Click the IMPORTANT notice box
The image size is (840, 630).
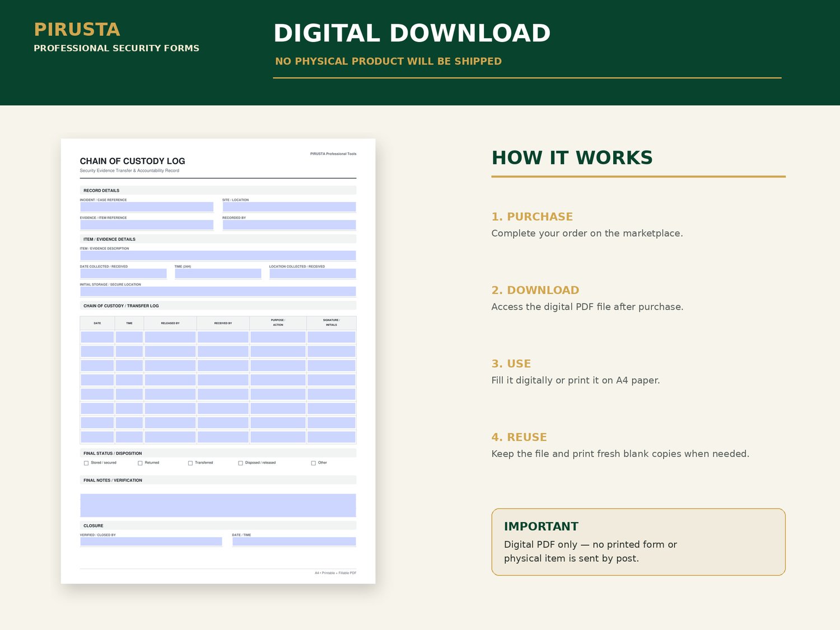click(638, 542)
